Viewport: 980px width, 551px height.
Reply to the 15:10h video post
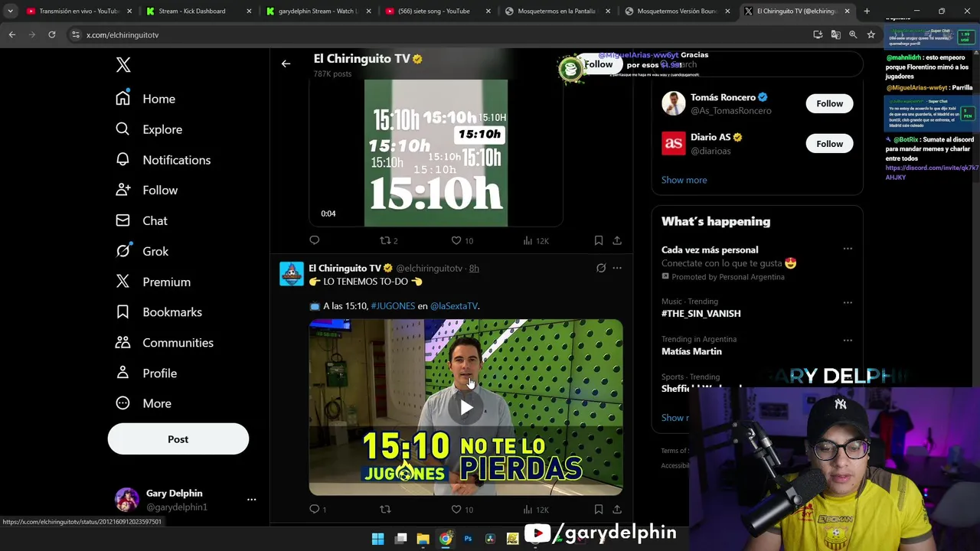[315, 240]
